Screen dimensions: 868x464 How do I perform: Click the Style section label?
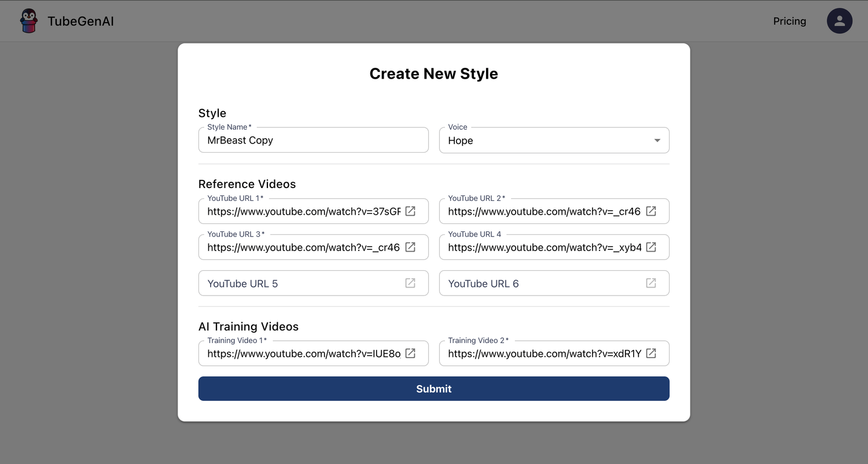212,113
